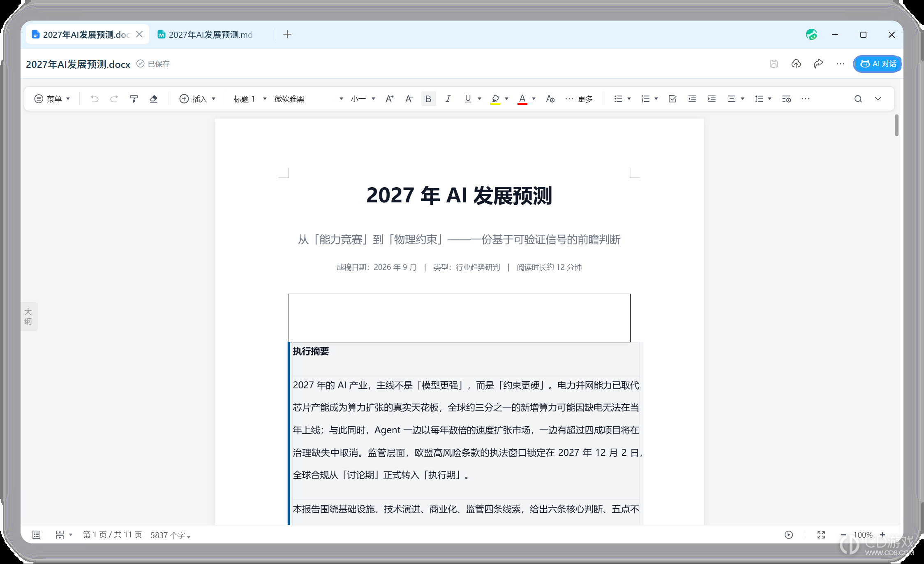Select the format painter tool

pos(134,99)
